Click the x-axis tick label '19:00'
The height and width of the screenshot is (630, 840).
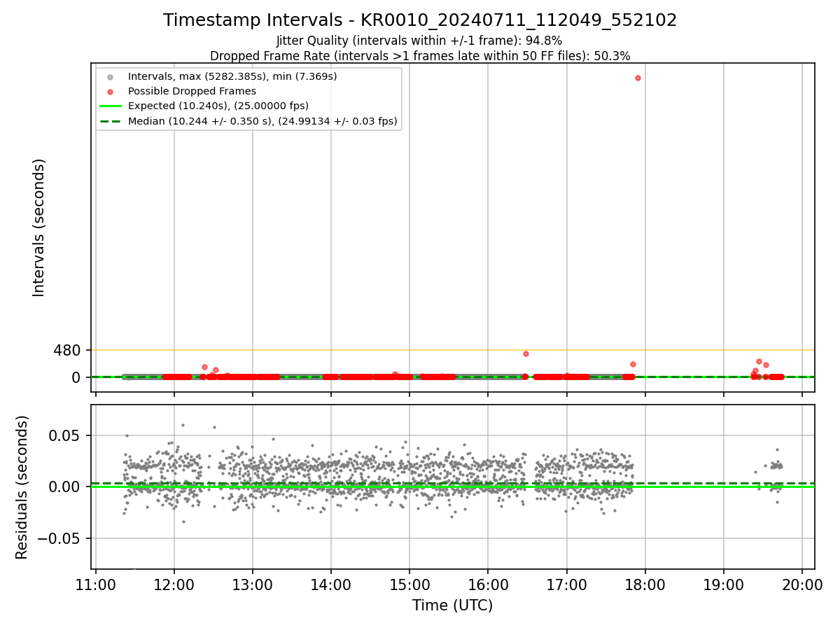tap(724, 584)
